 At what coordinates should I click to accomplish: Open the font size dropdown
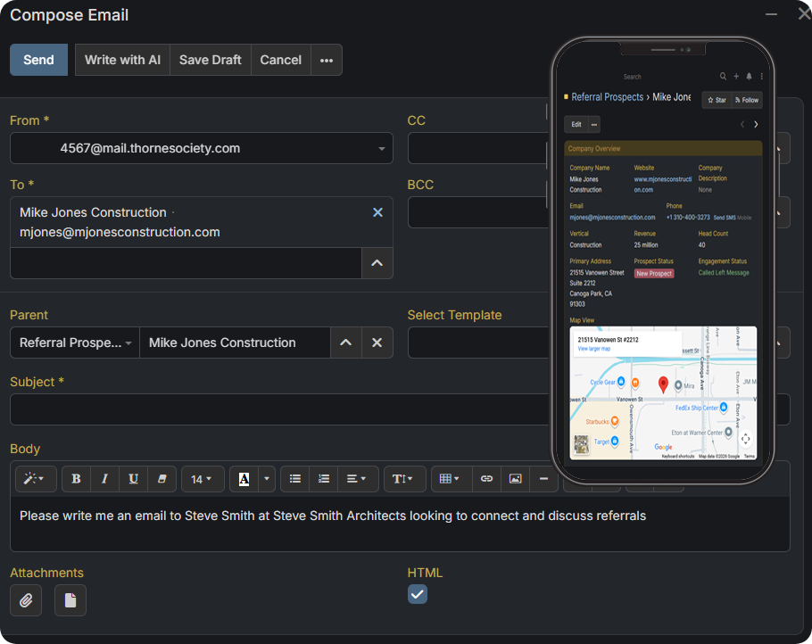(203, 479)
